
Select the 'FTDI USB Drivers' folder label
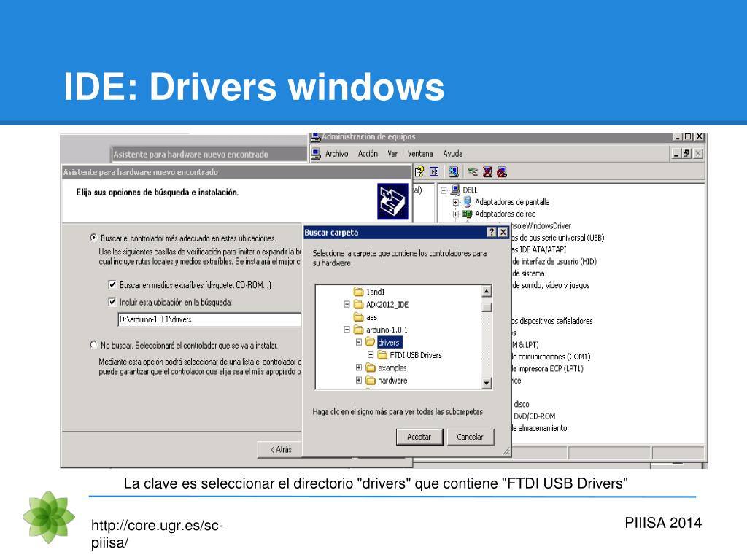[416, 355]
